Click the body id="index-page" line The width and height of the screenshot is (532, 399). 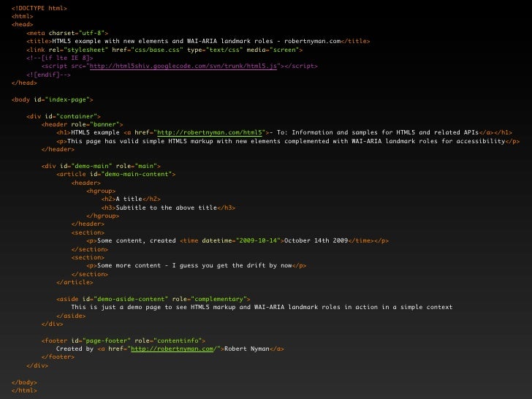click(x=53, y=99)
